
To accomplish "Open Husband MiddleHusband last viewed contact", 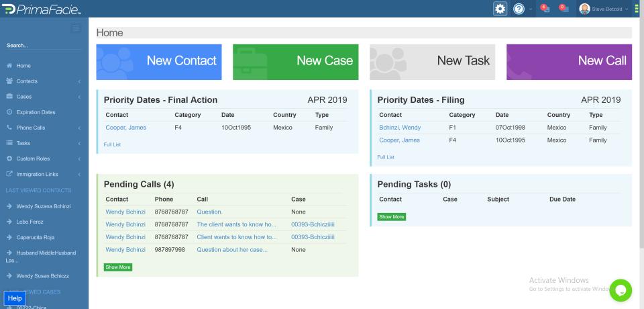I will click(x=41, y=257).
